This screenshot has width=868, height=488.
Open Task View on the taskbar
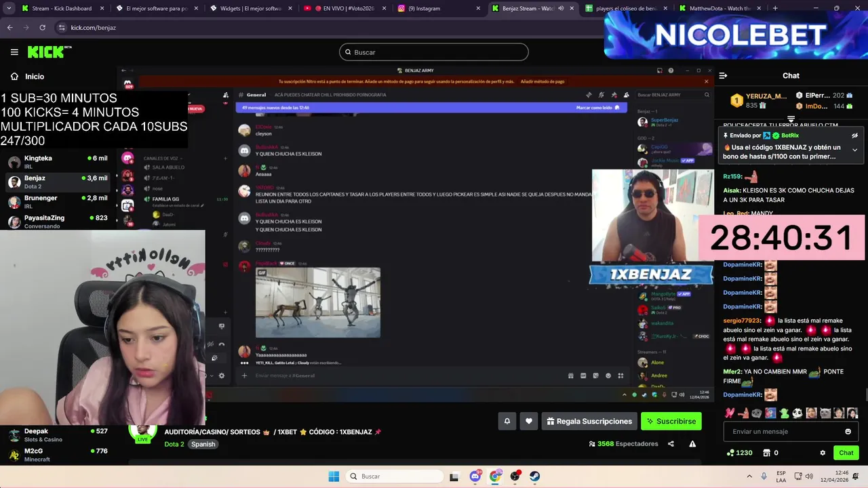454,476
